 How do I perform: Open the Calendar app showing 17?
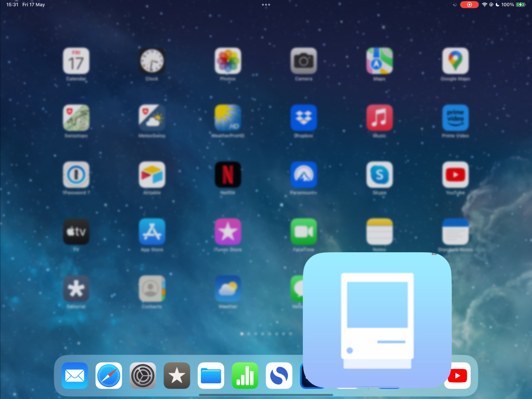[x=76, y=61]
